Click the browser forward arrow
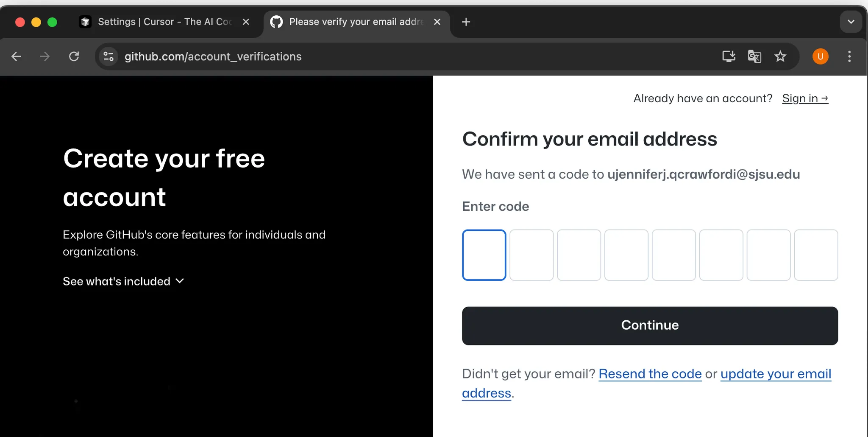The image size is (868, 437). pos(45,56)
